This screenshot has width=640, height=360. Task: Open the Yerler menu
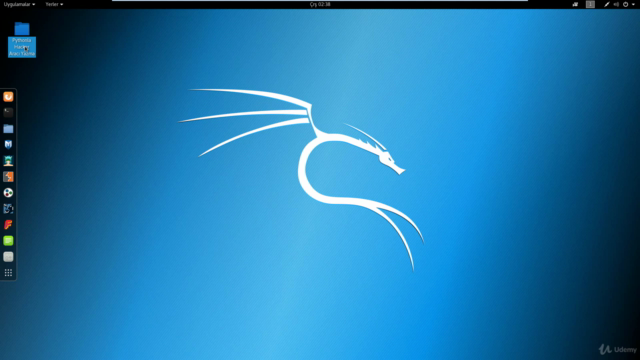[54, 4]
